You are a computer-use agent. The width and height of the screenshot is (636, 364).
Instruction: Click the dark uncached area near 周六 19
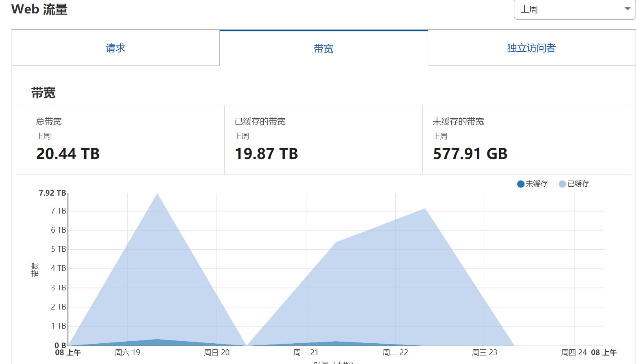click(157, 342)
